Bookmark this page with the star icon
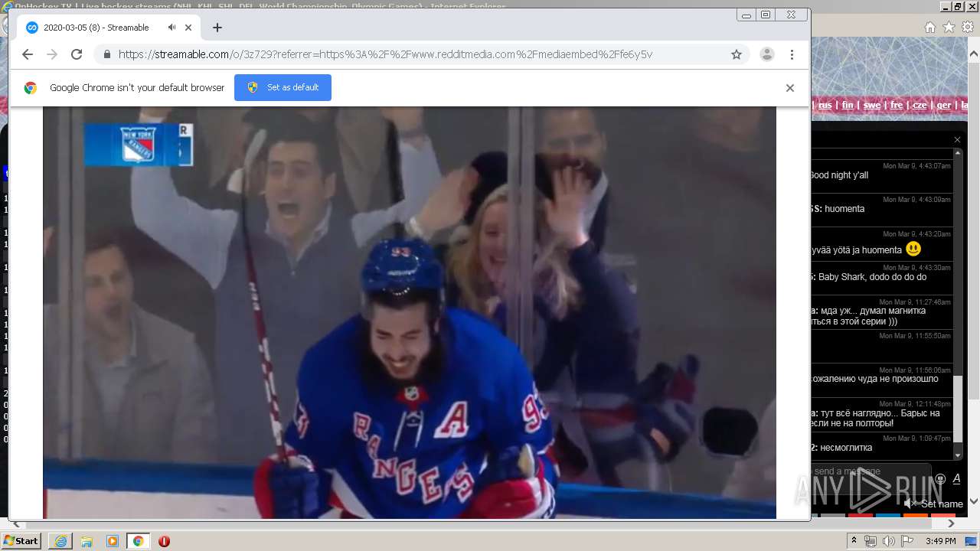The height and width of the screenshot is (551, 980). click(x=737, y=54)
